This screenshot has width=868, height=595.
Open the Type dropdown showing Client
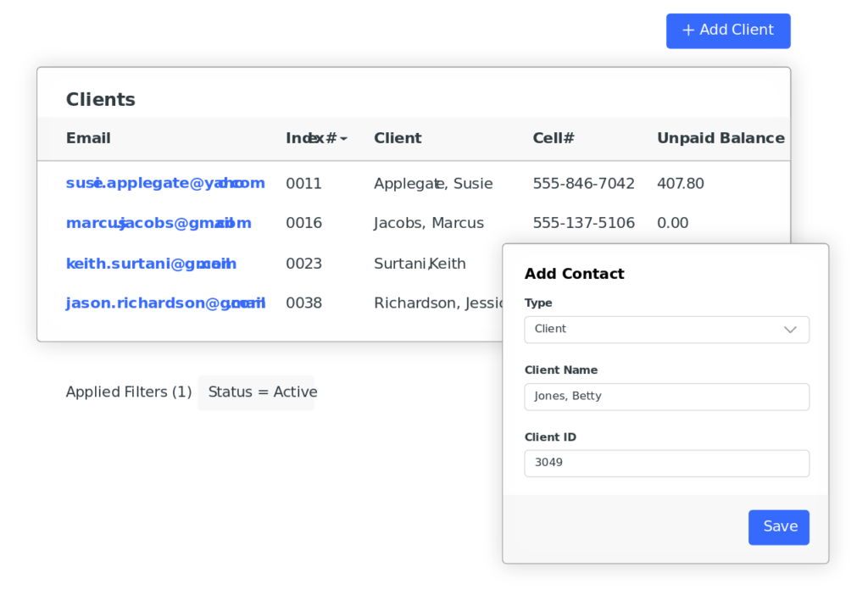click(665, 330)
